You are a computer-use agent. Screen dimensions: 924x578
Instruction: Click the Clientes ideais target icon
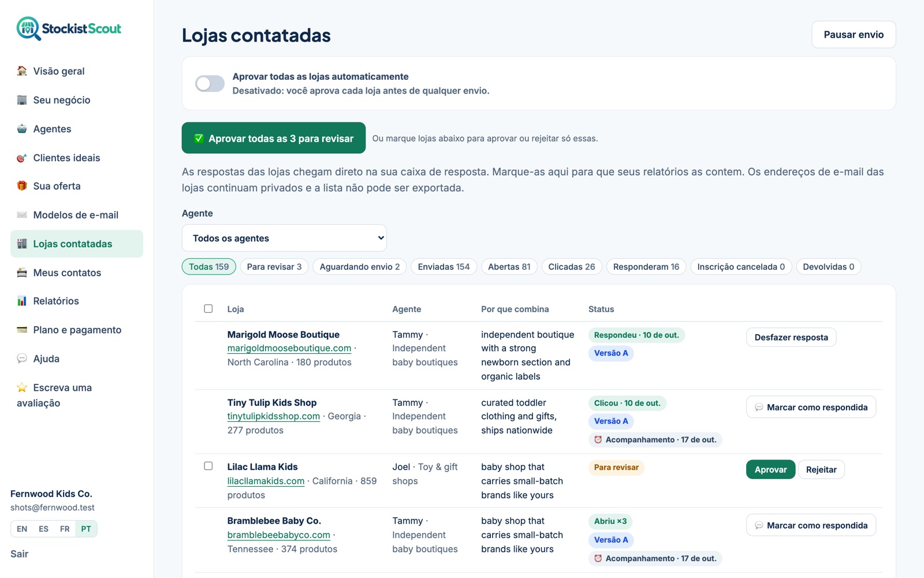[x=22, y=158]
